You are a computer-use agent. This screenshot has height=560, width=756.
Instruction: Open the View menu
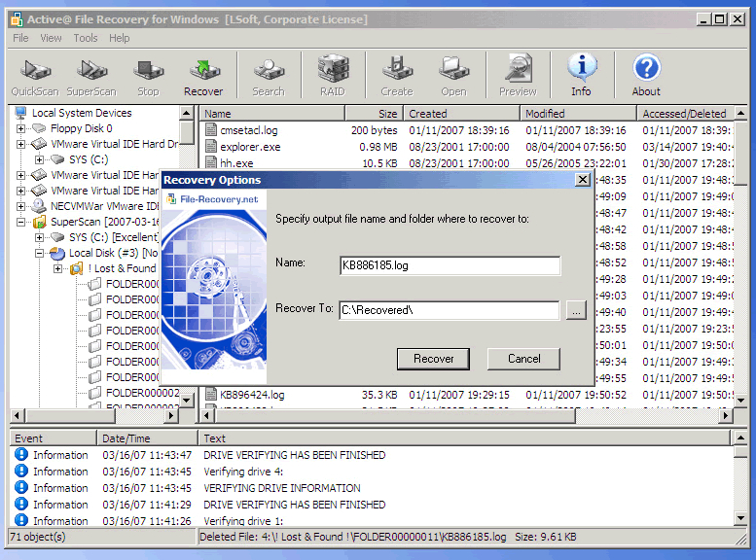pos(51,38)
